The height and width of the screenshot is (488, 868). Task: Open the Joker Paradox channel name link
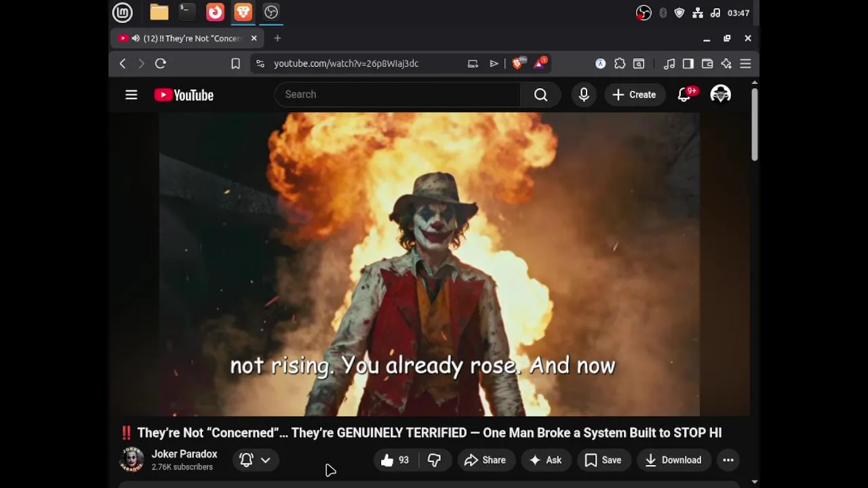(184, 454)
